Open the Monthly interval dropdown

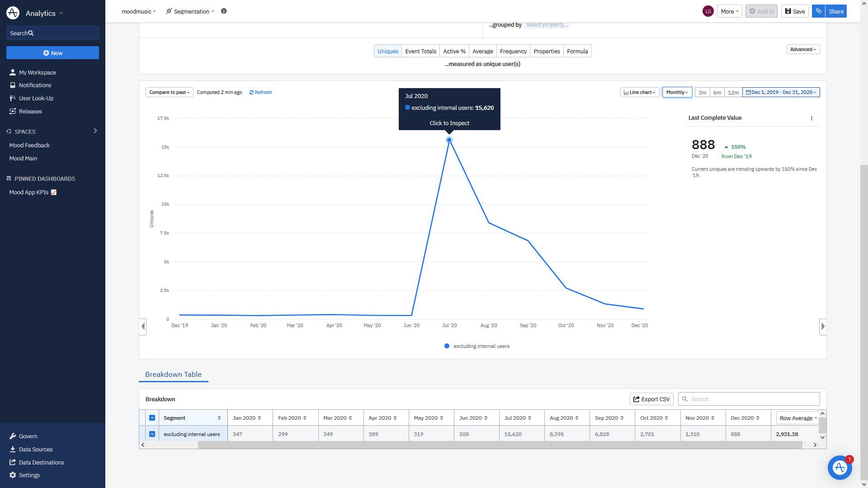(677, 92)
